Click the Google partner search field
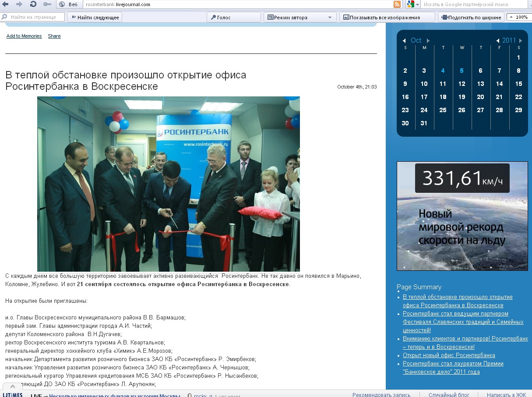The width and height of the screenshot is (532, 397). tap(473, 4)
